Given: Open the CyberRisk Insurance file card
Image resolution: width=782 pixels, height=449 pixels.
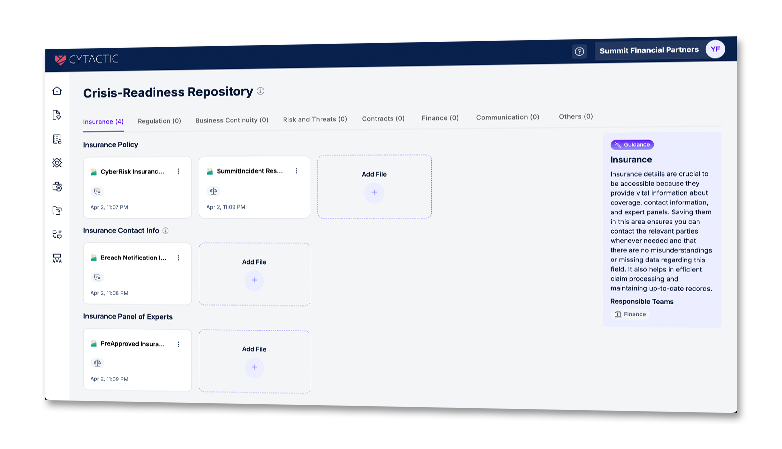Looking at the screenshot, I should coord(137,188).
